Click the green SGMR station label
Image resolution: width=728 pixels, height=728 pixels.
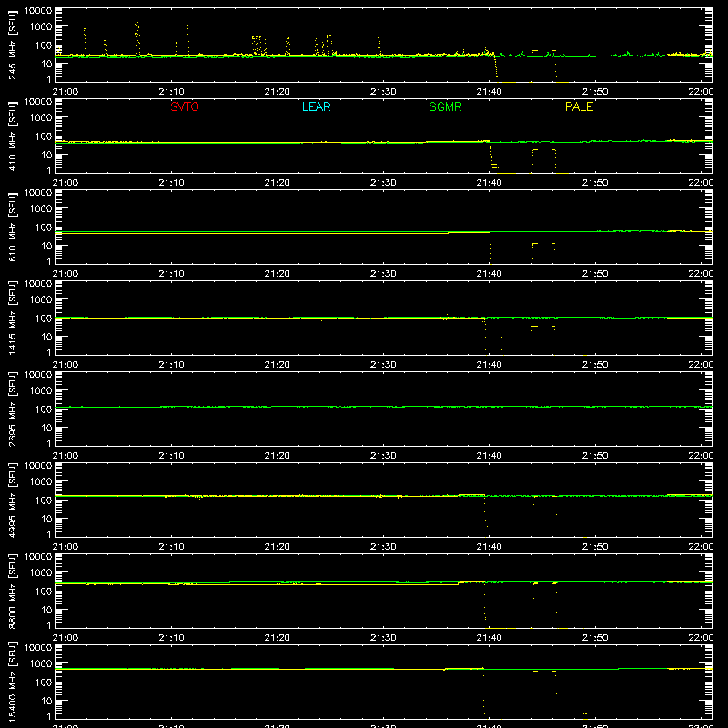pyautogui.click(x=445, y=106)
